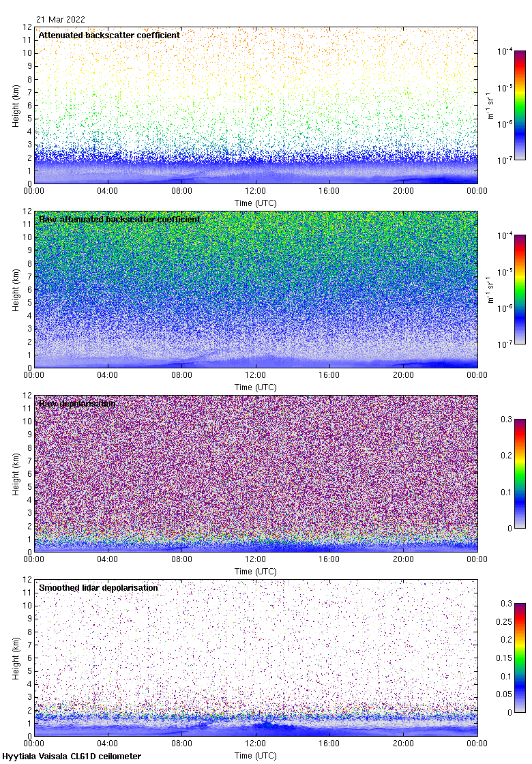The height and width of the screenshot is (764, 532).
Task: Click 04:00 tick under Smoothed lidar depolarisation plot
Action: coord(107,744)
